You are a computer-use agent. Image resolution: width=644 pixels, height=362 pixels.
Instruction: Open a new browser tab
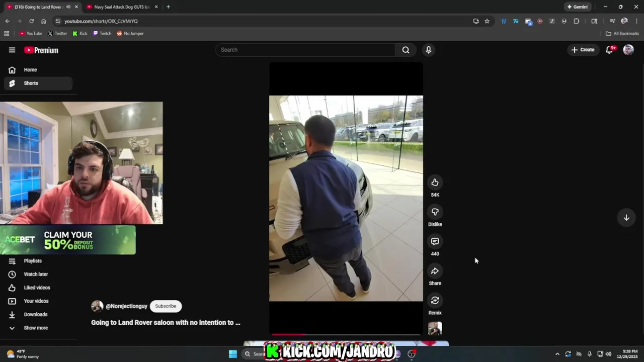click(168, 7)
